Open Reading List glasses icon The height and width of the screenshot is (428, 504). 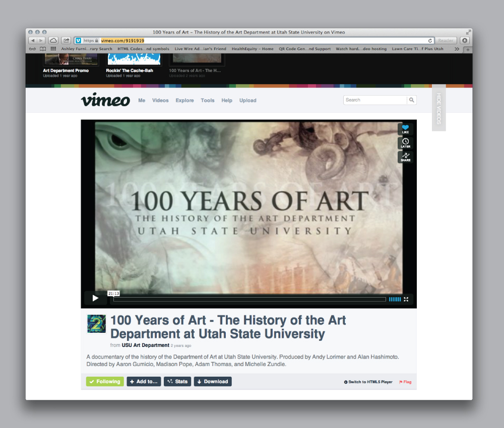pos(32,49)
